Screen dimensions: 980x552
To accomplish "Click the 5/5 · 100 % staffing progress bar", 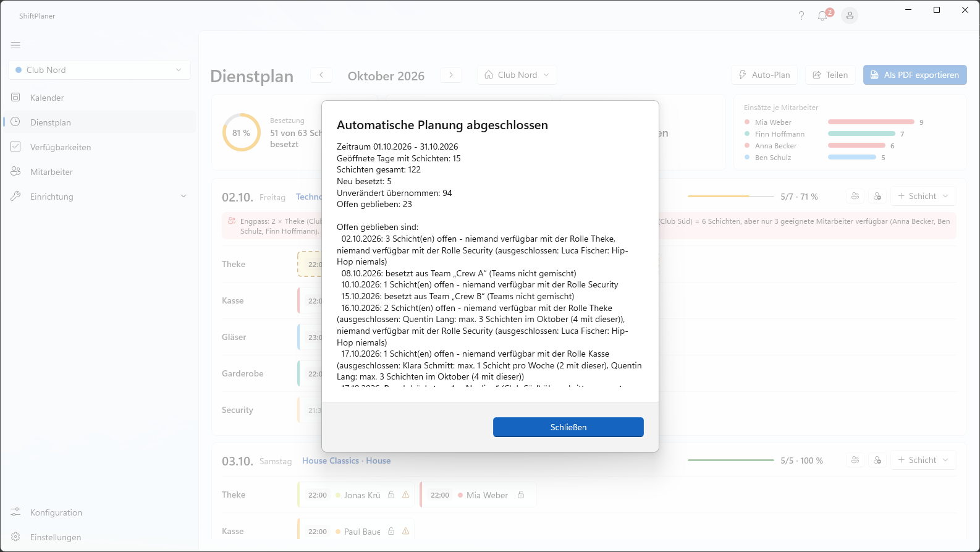I will [731, 461].
